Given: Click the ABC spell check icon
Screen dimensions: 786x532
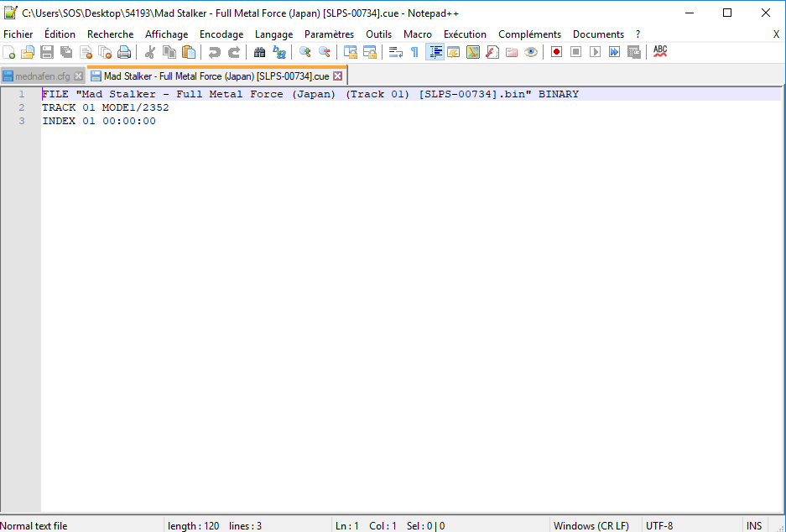Looking at the screenshot, I should pyautogui.click(x=659, y=52).
